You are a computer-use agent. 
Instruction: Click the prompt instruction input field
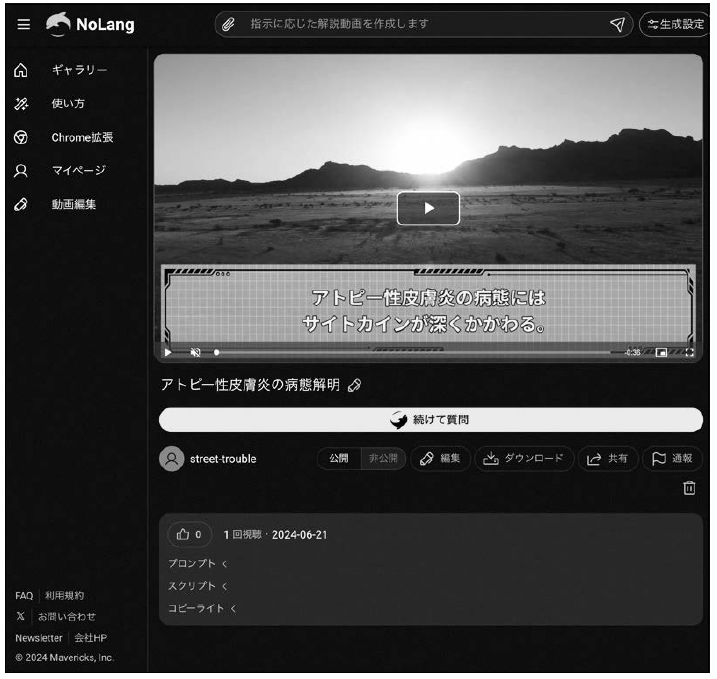pyautogui.click(x=420, y=25)
